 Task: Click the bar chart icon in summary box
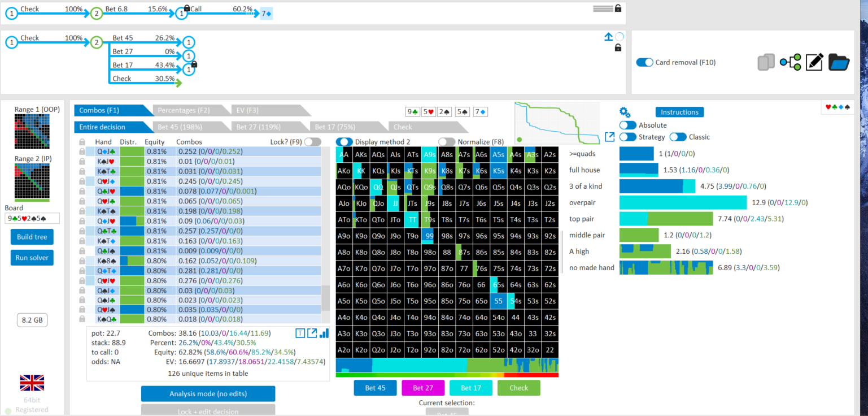pyautogui.click(x=324, y=333)
